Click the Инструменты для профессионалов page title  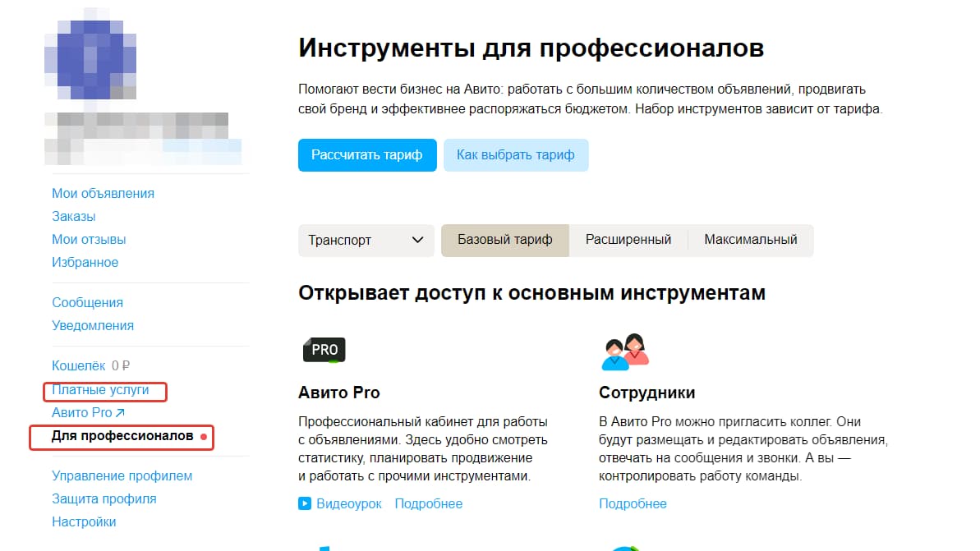coord(531,48)
